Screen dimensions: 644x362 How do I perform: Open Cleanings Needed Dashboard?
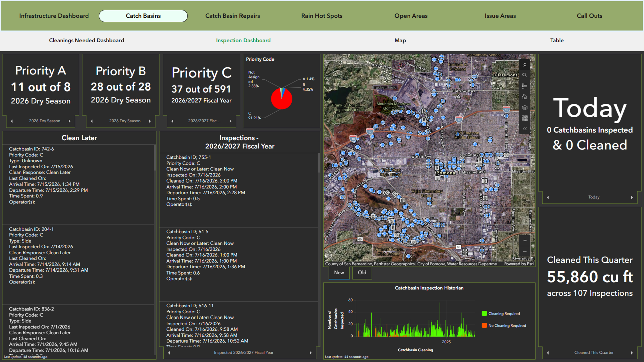coord(86,40)
